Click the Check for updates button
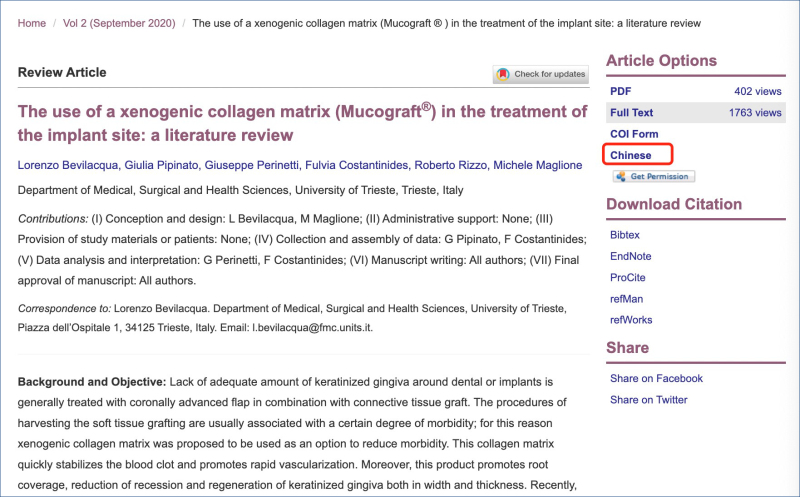Image resolution: width=800 pixels, height=497 pixels. point(540,74)
